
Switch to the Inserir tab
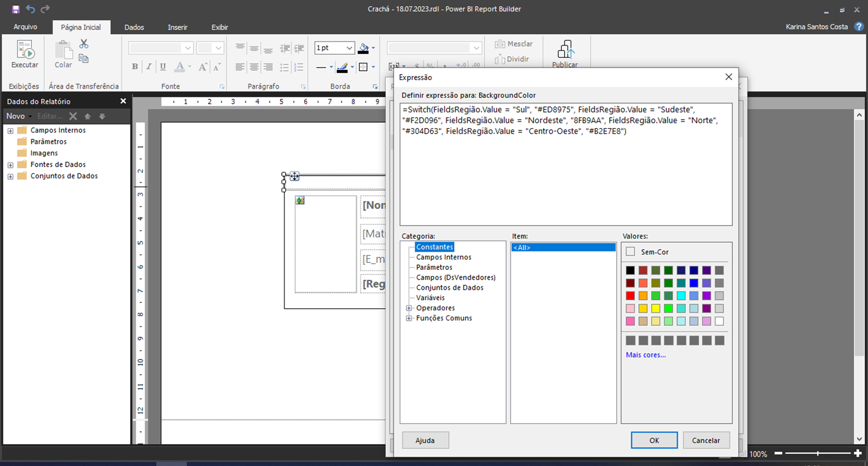pos(178,27)
